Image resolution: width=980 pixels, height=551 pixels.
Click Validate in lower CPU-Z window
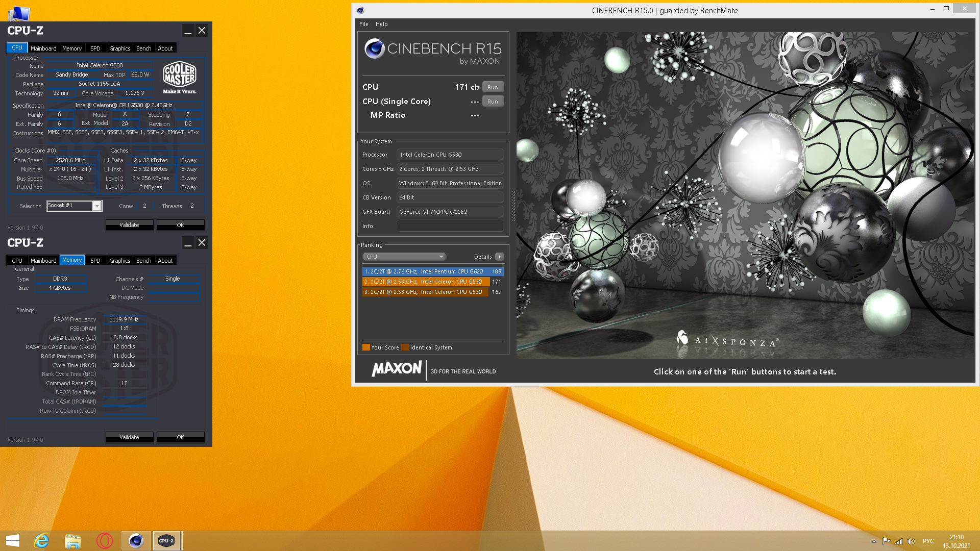[x=129, y=437]
